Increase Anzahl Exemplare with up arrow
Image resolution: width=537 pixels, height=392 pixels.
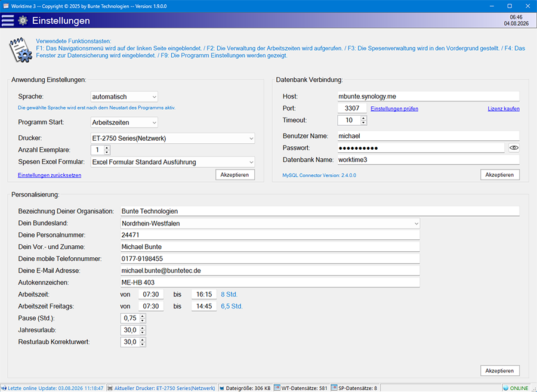(x=107, y=147)
